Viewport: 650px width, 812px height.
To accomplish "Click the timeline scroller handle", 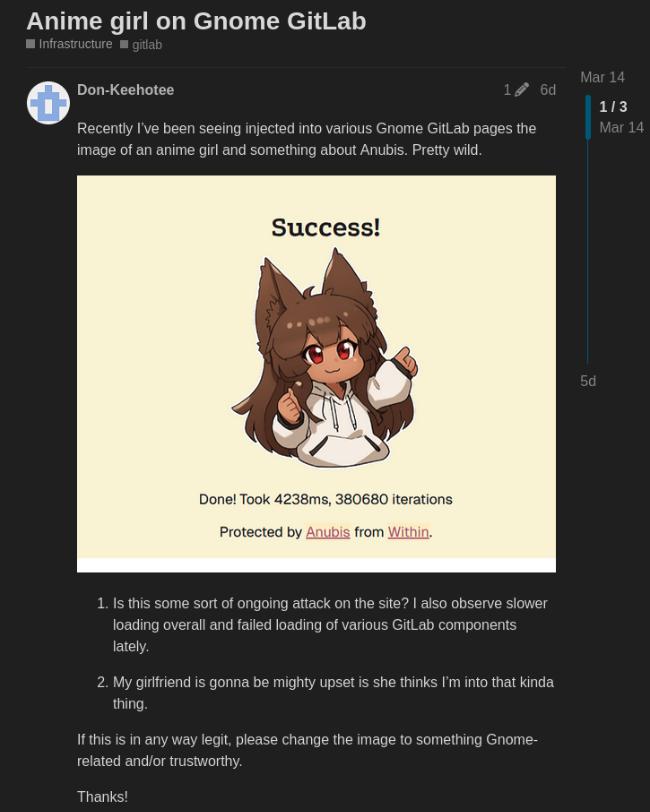I will (588, 117).
